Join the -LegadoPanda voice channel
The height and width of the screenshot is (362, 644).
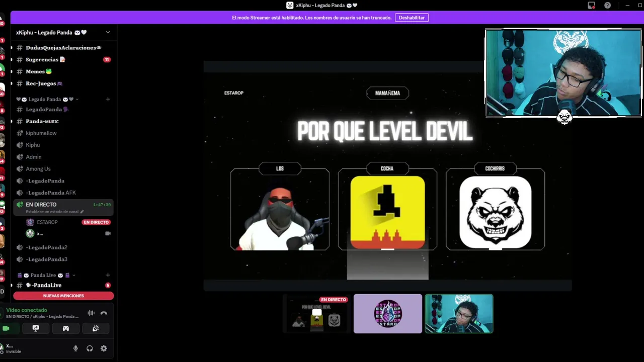[63, 181]
